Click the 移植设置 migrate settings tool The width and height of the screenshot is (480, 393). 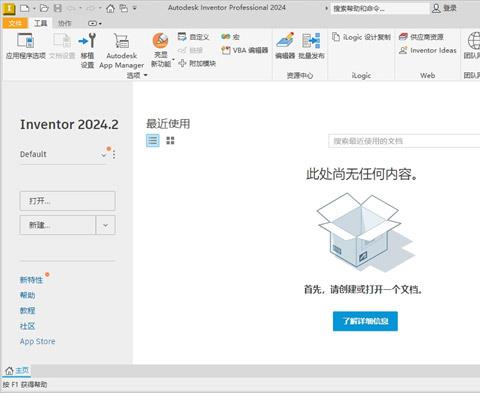87,51
